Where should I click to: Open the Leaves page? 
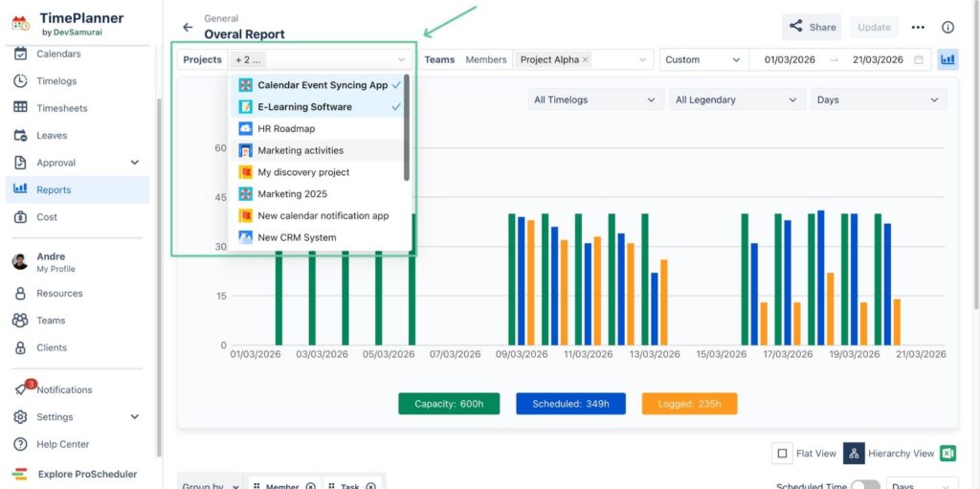click(52, 135)
